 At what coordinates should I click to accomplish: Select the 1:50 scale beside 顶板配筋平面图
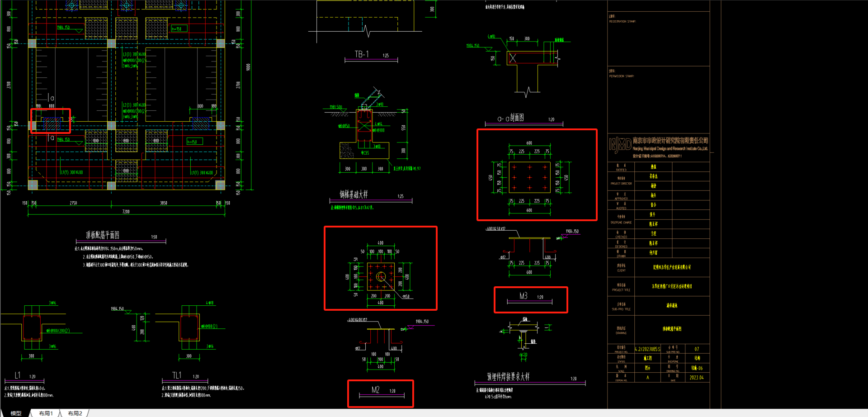point(154,237)
